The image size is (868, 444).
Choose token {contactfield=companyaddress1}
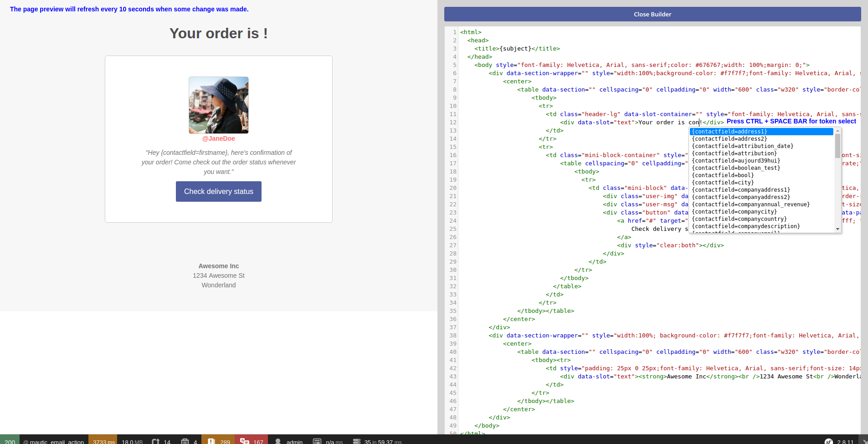[x=761, y=190]
